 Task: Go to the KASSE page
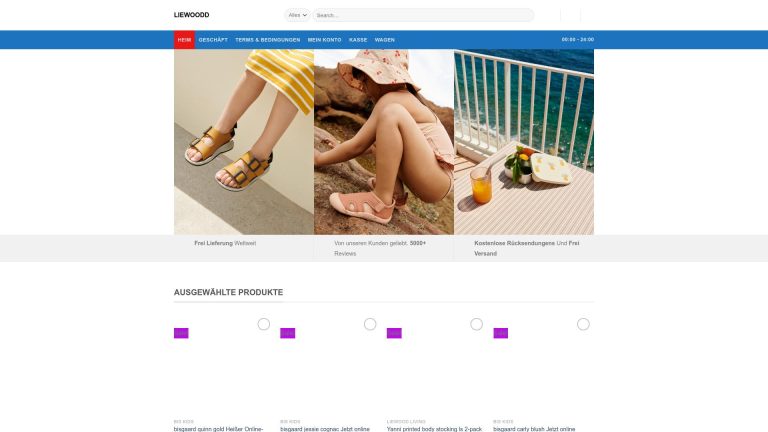[358, 40]
